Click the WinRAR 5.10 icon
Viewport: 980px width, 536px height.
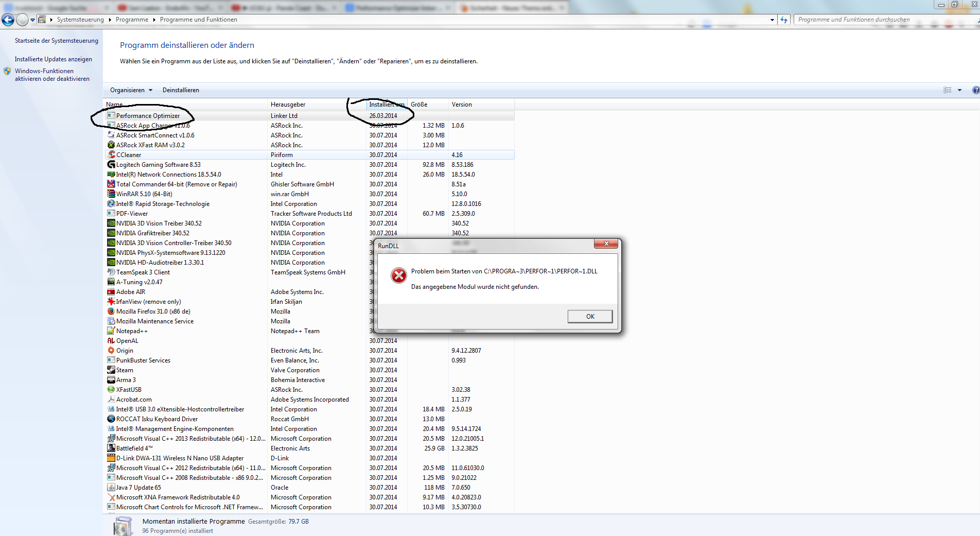pyautogui.click(x=111, y=194)
